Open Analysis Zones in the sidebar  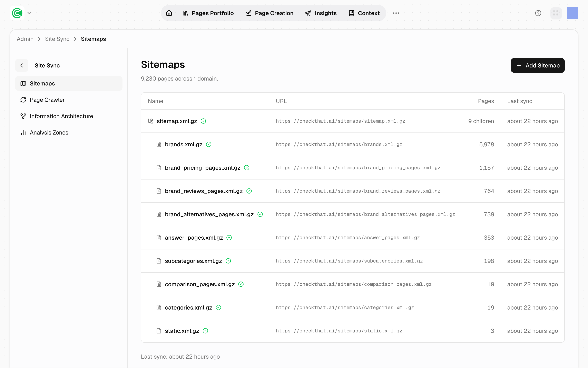coord(69,132)
